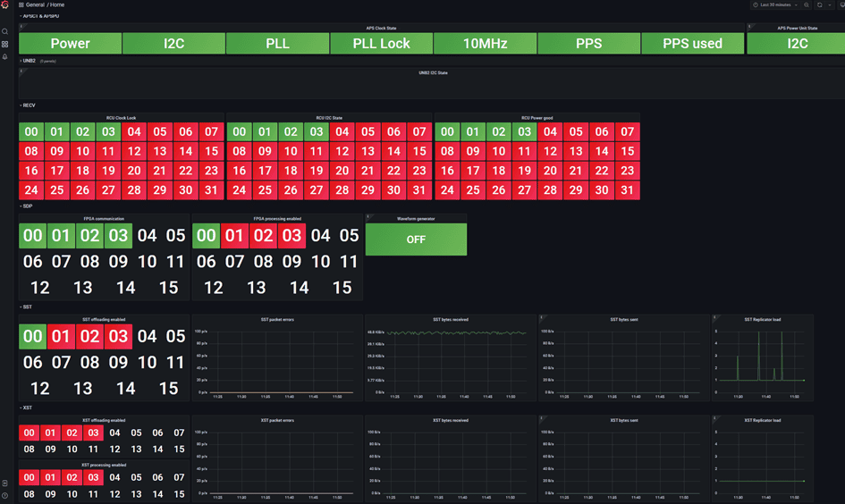Viewport: 845px width, 504px height.
Task: Click red tile 04 in RCU I2C State
Action: (x=342, y=132)
